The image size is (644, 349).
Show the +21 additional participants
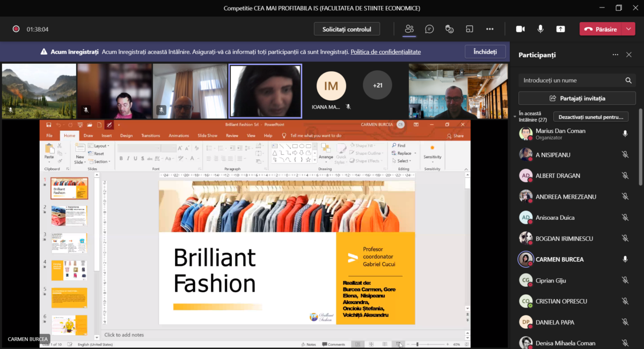click(x=377, y=85)
